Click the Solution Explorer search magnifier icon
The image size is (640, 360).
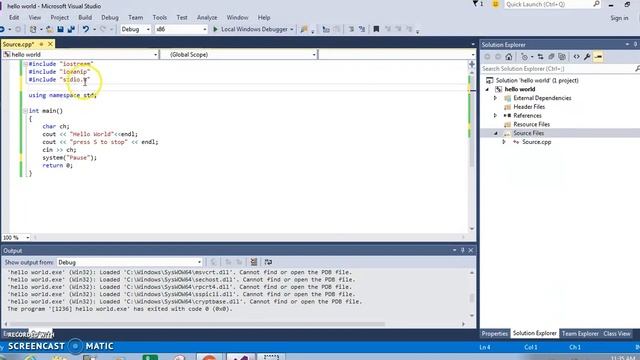point(637,69)
